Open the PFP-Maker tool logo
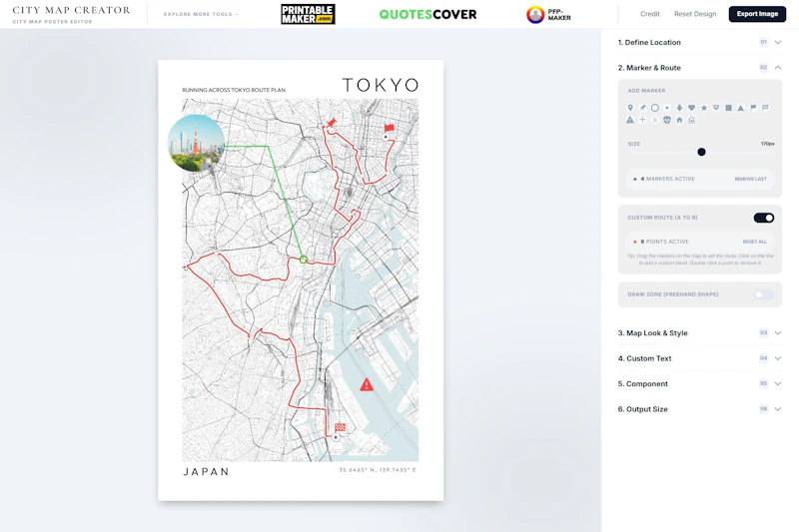 [x=548, y=14]
